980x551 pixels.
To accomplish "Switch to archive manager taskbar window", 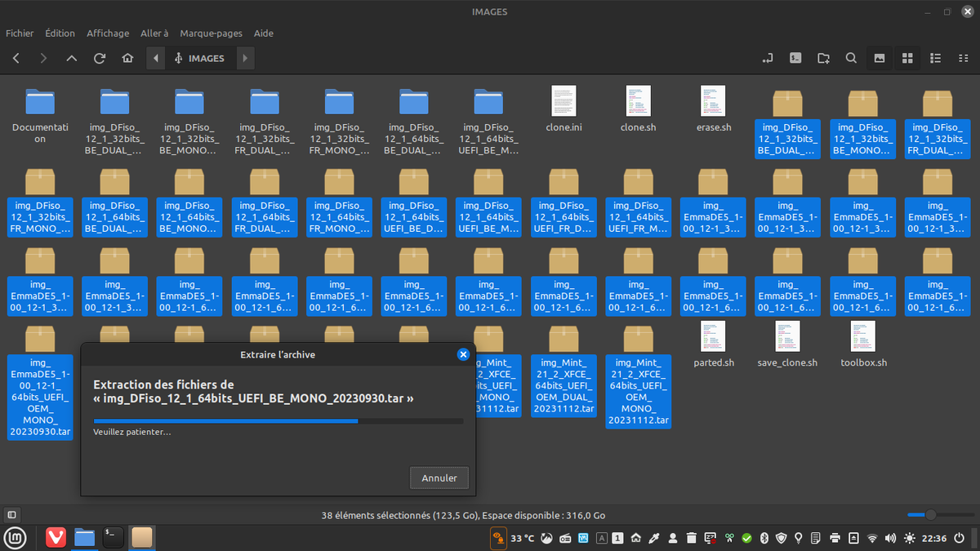I will point(142,537).
